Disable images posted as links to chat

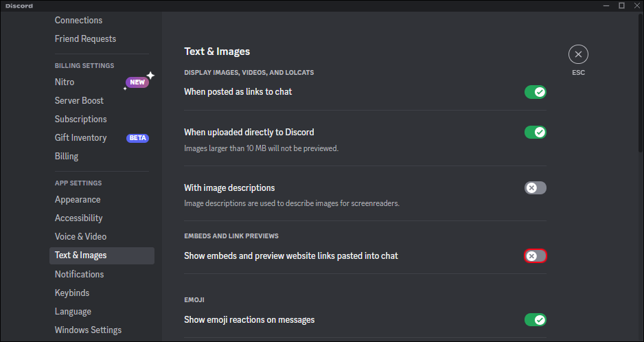pos(535,92)
